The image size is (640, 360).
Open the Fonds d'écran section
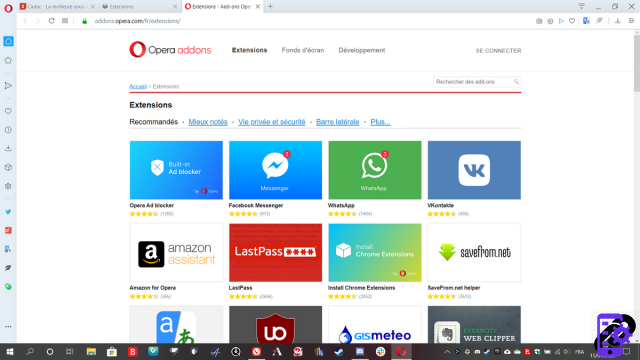coord(303,50)
